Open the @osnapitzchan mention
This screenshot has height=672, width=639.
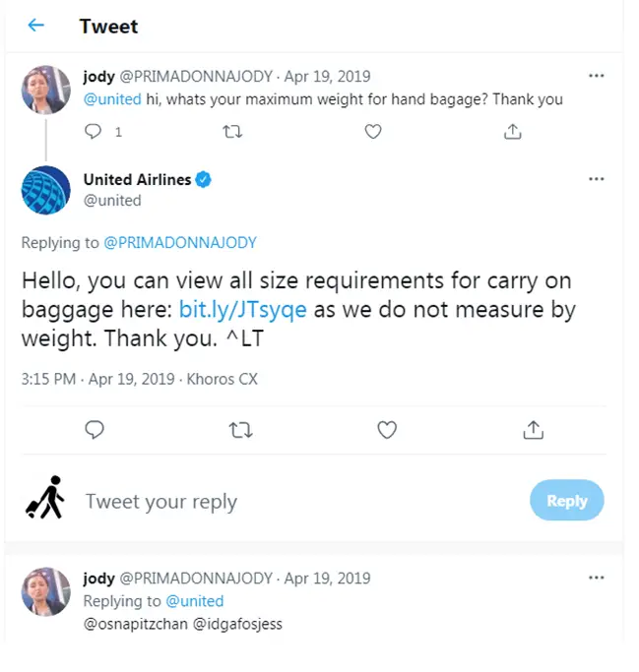click(134, 624)
